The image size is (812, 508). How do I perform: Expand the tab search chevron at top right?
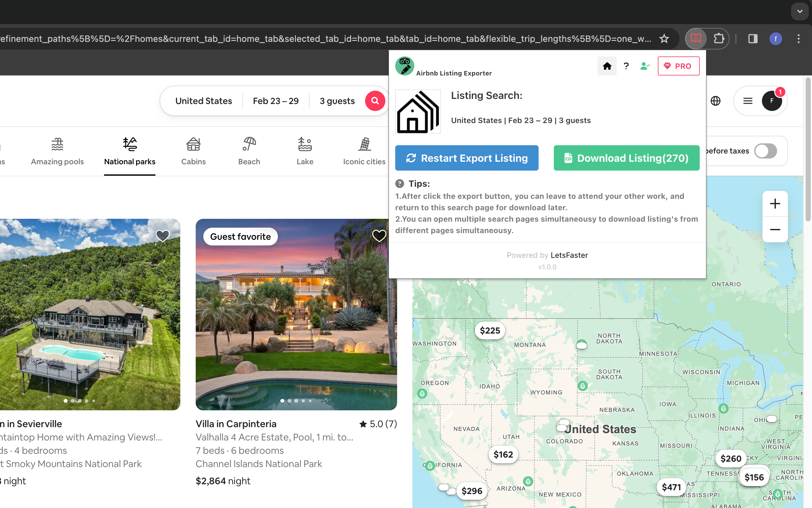(x=800, y=11)
